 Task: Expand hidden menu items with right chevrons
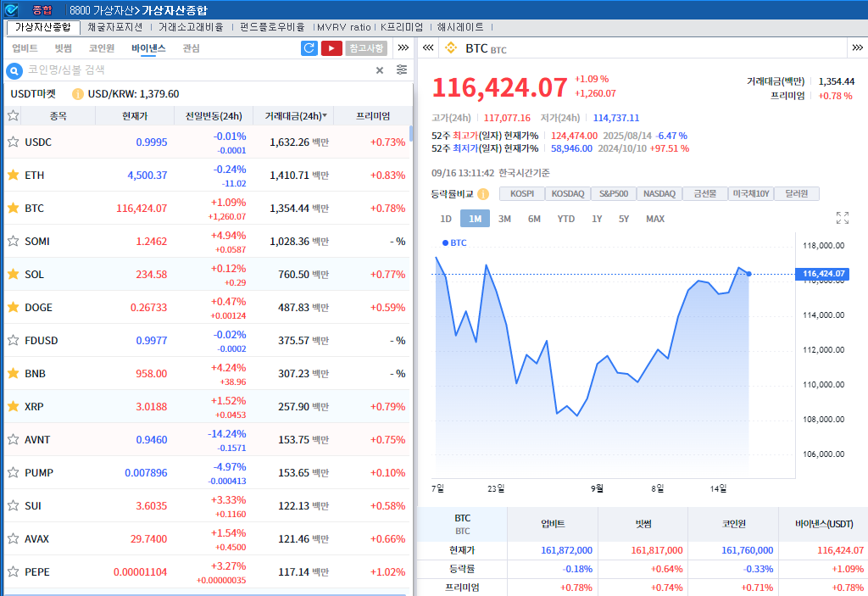coord(403,48)
